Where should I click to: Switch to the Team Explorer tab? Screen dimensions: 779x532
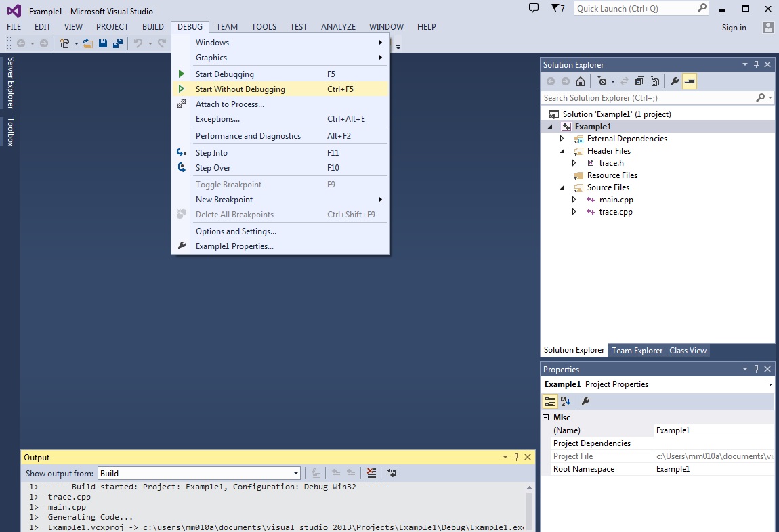(x=637, y=351)
